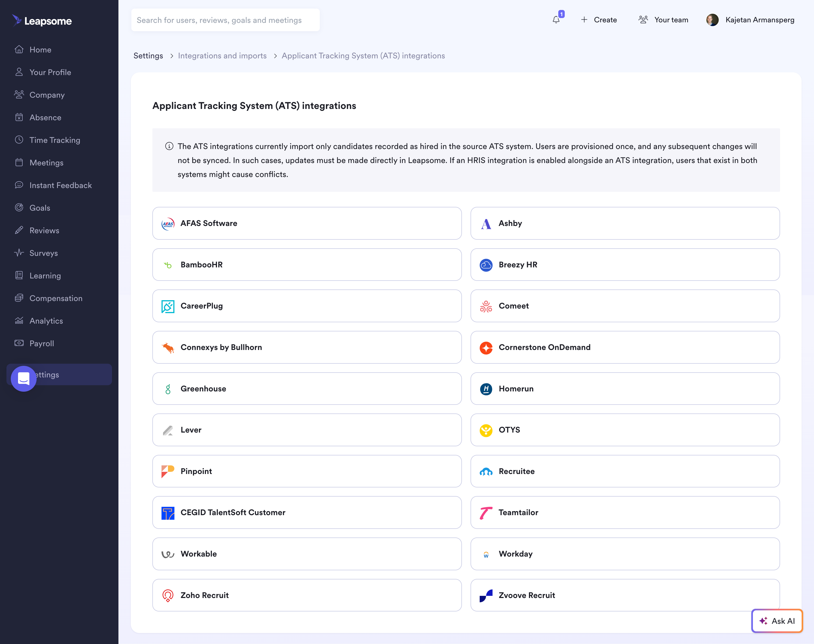Click the Recruitee logo icon

coord(486,471)
